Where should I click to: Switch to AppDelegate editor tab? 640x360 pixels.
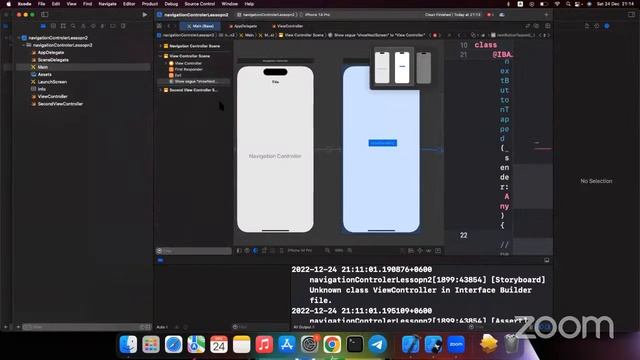(x=243, y=26)
